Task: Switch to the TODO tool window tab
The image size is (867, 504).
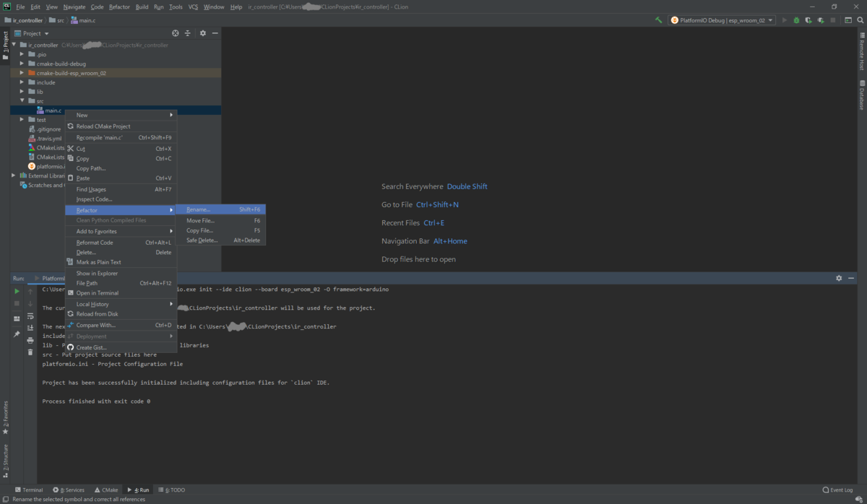Action: click(172, 490)
